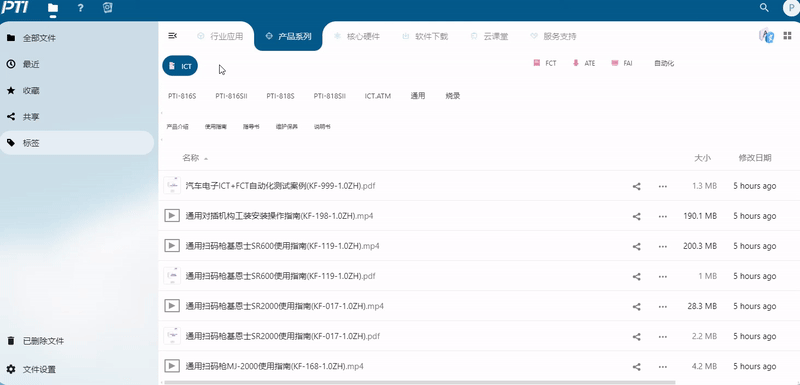Open more actions for KF-198 mp4 file
This screenshot has width=800, height=385.
tap(663, 216)
